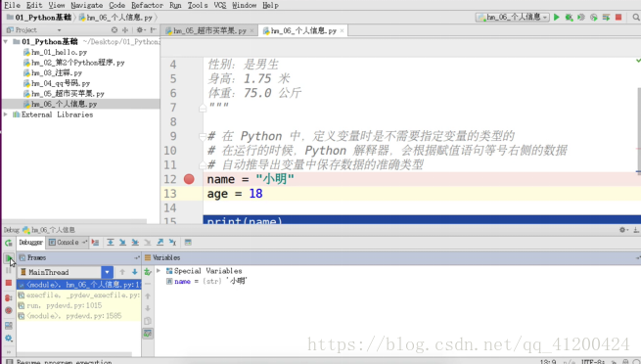Click the Run to Cursor icon
This screenshot has width=641, height=364.
click(x=172, y=243)
